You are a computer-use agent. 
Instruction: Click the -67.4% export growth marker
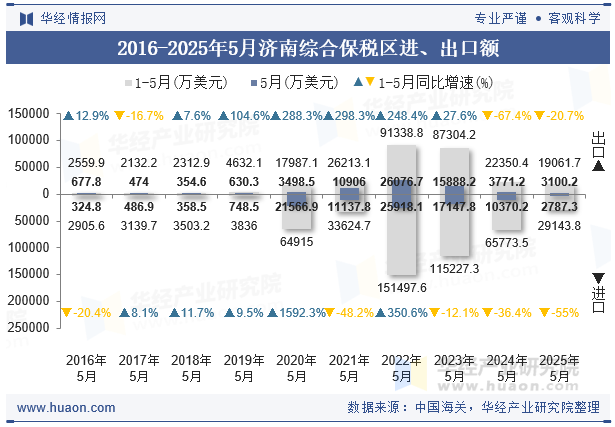[x=507, y=116]
